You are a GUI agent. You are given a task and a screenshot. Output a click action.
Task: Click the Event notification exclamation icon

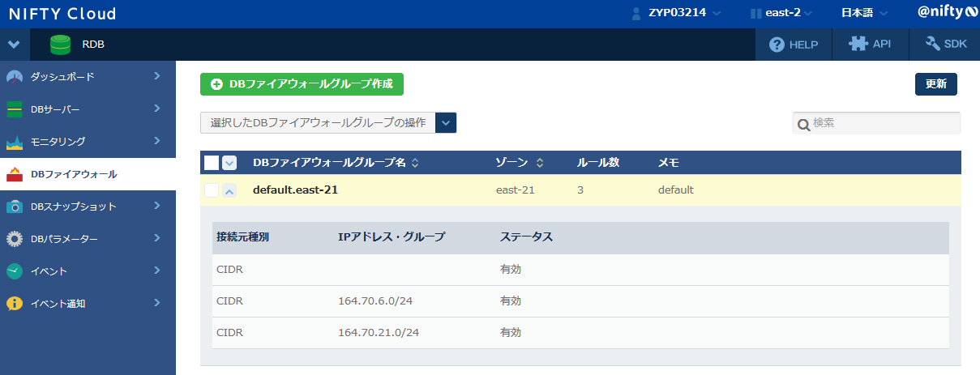[x=15, y=304]
